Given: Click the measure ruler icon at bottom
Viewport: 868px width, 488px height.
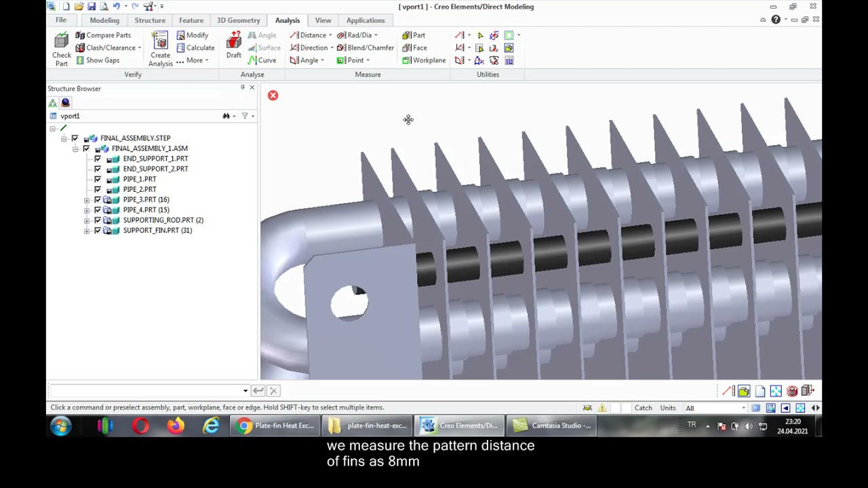Looking at the screenshot, I should 728,391.
